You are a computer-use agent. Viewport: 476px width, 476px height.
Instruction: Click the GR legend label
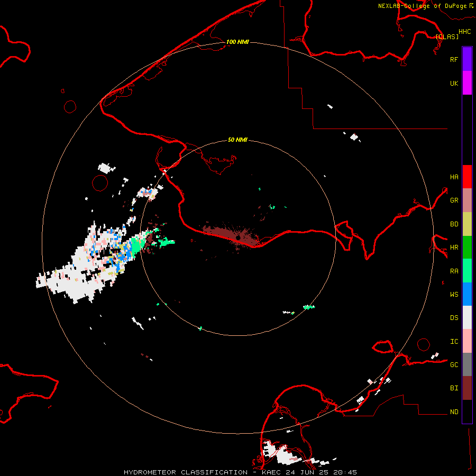click(x=454, y=200)
